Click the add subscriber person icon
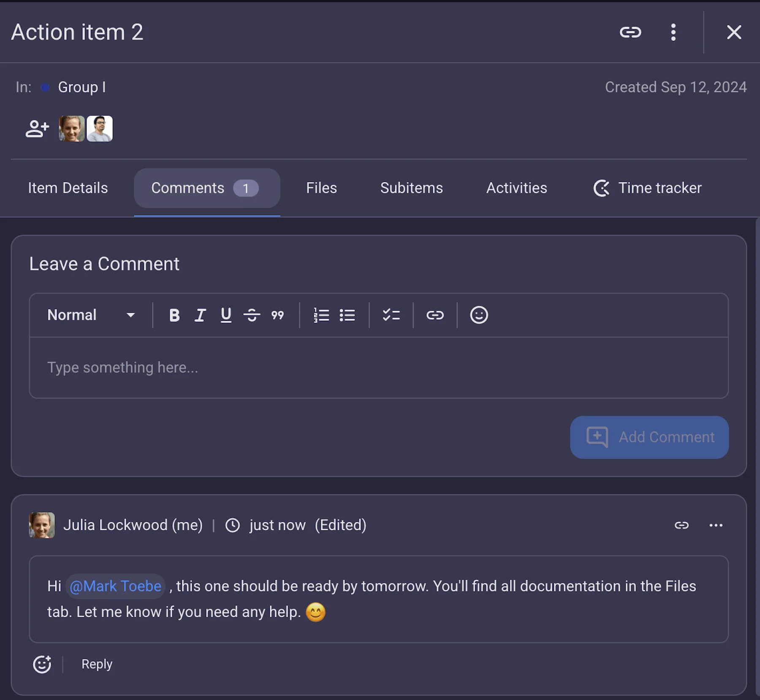 (x=37, y=128)
